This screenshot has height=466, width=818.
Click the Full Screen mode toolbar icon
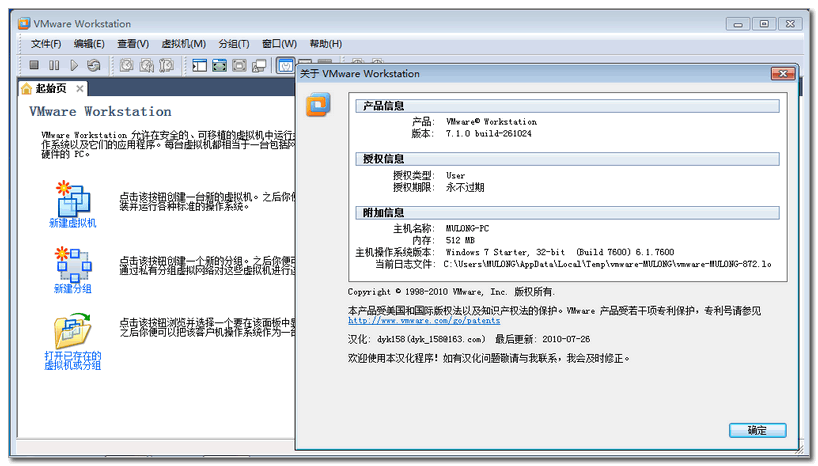(x=219, y=65)
